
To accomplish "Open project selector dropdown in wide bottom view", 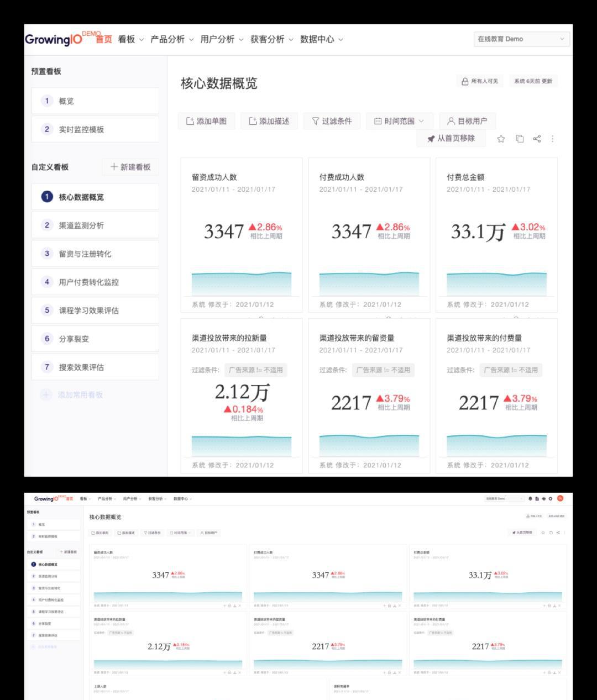I will coord(504,498).
